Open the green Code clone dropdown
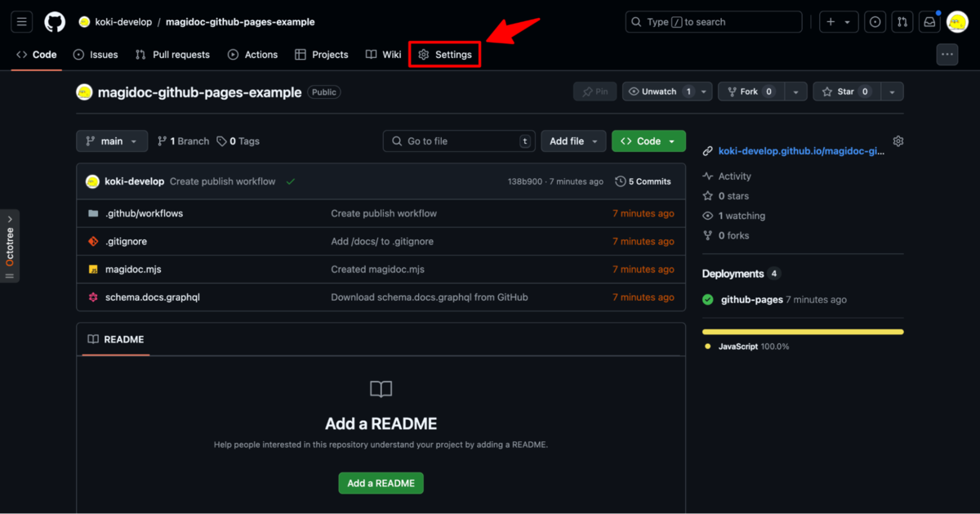The image size is (980, 514). 648,141
